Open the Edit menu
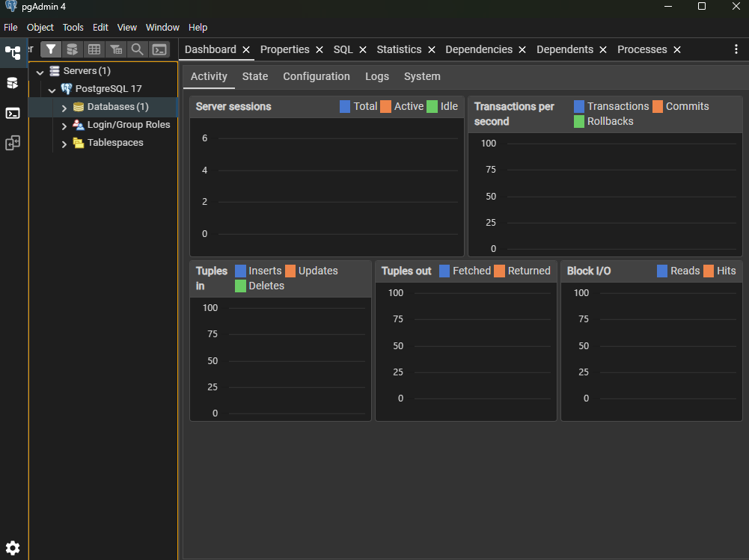Image resolution: width=749 pixels, height=560 pixels. coord(100,27)
